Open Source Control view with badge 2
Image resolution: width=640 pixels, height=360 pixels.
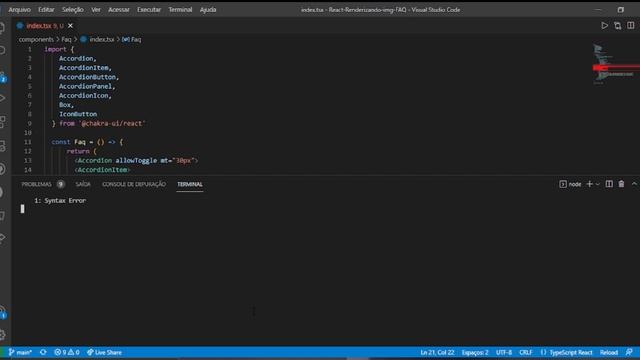click(3, 77)
